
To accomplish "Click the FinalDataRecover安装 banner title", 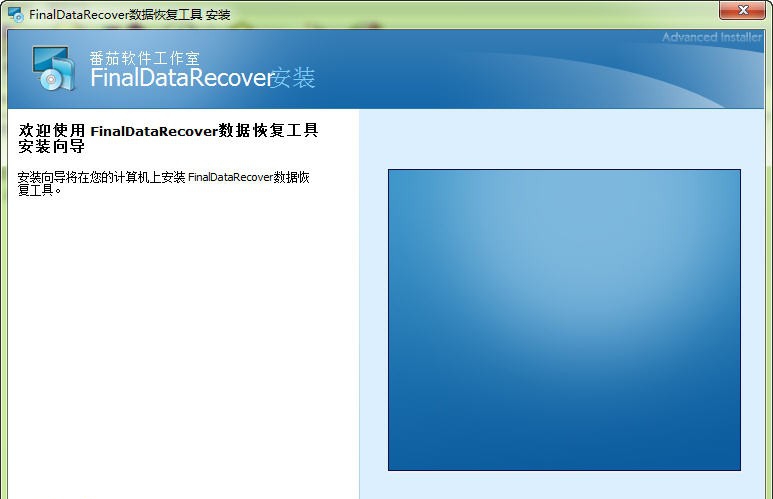I will click(203, 77).
